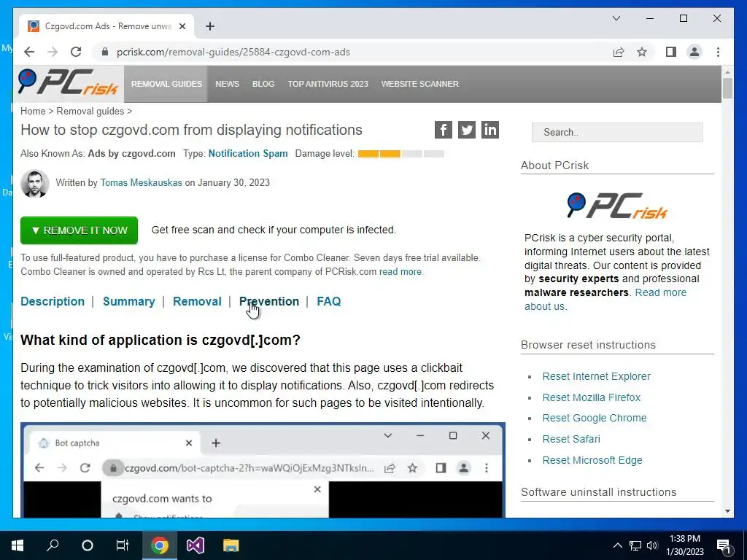Click the page vertical scrollbar thumb
The height and width of the screenshot is (560, 747).
pos(727,87)
